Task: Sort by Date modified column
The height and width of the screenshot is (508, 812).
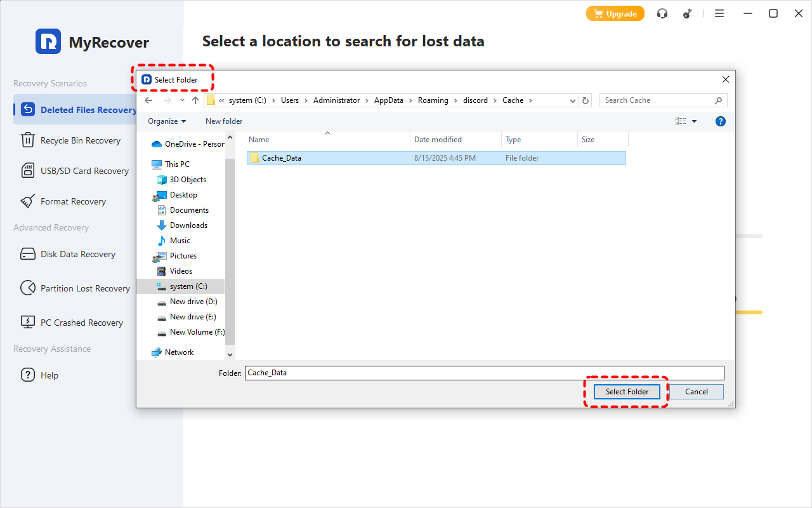Action: click(x=455, y=140)
